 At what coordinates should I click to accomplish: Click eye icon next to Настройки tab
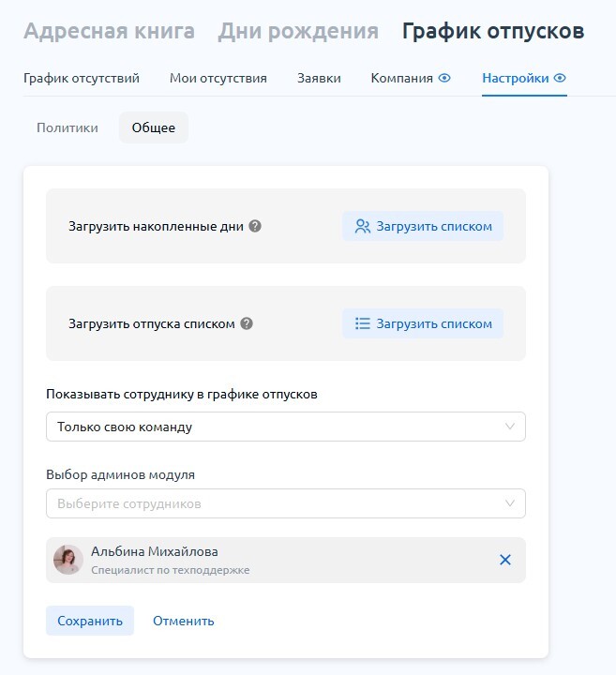coord(560,78)
